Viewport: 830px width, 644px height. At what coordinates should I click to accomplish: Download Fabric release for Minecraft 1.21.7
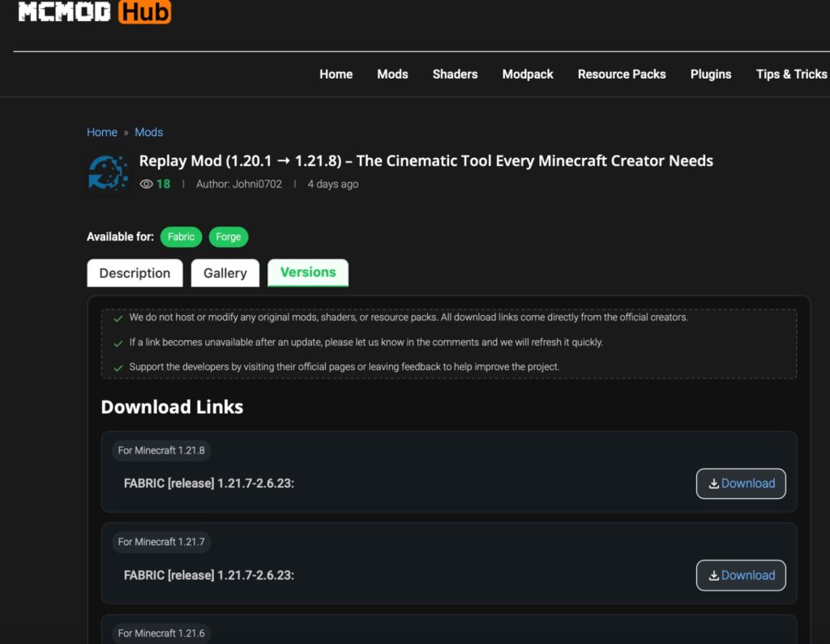coord(741,575)
